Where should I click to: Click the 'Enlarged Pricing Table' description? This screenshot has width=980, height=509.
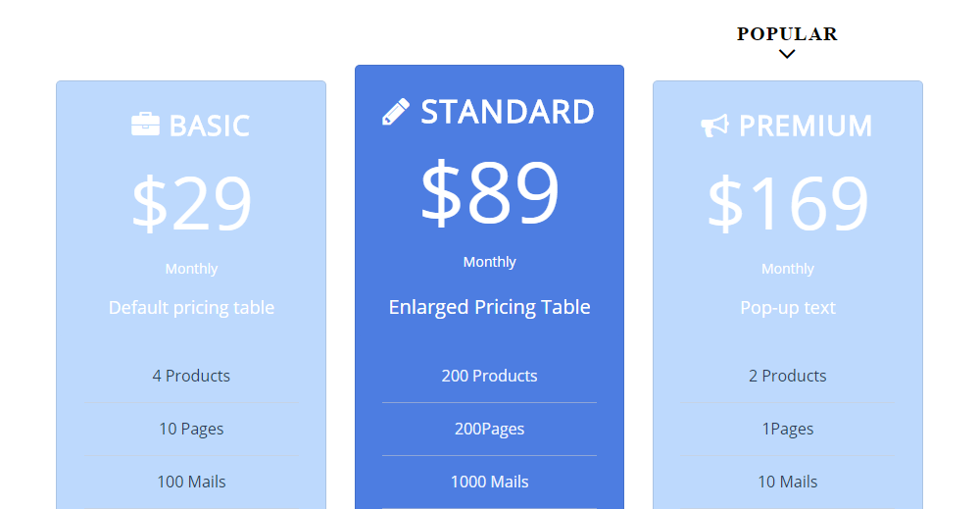click(x=489, y=307)
